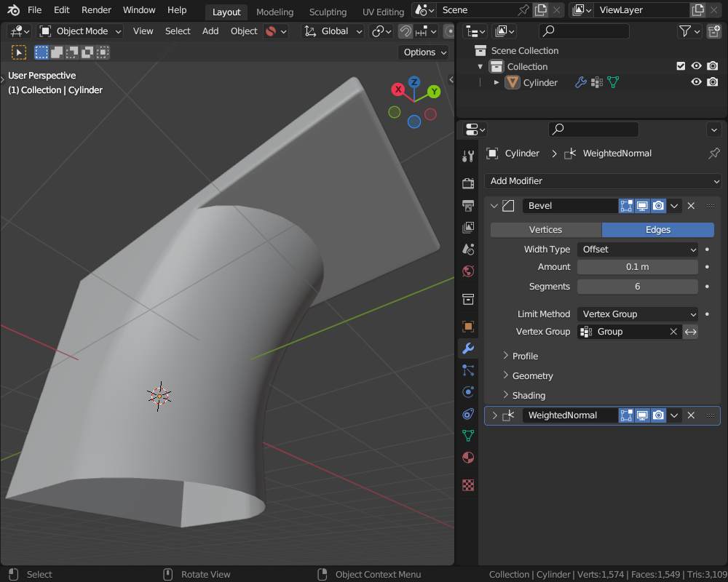Open Bevel modifier extra options arrow
The height and width of the screenshot is (582, 728).
coord(674,206)
